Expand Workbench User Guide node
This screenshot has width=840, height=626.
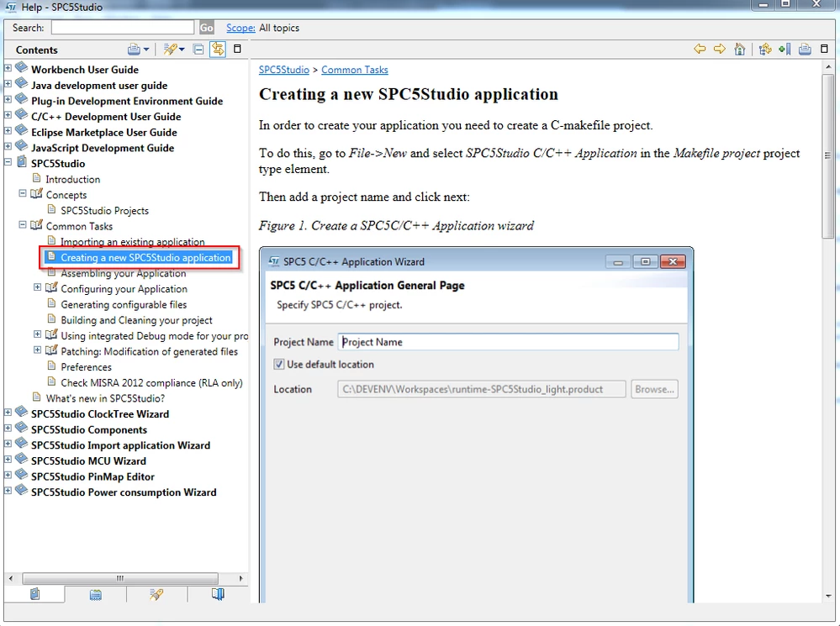8,68
